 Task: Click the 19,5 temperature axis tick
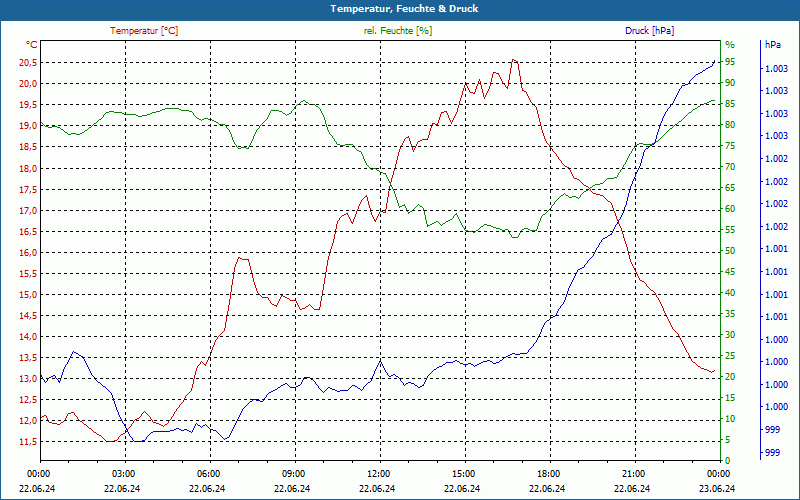(28, 105)
